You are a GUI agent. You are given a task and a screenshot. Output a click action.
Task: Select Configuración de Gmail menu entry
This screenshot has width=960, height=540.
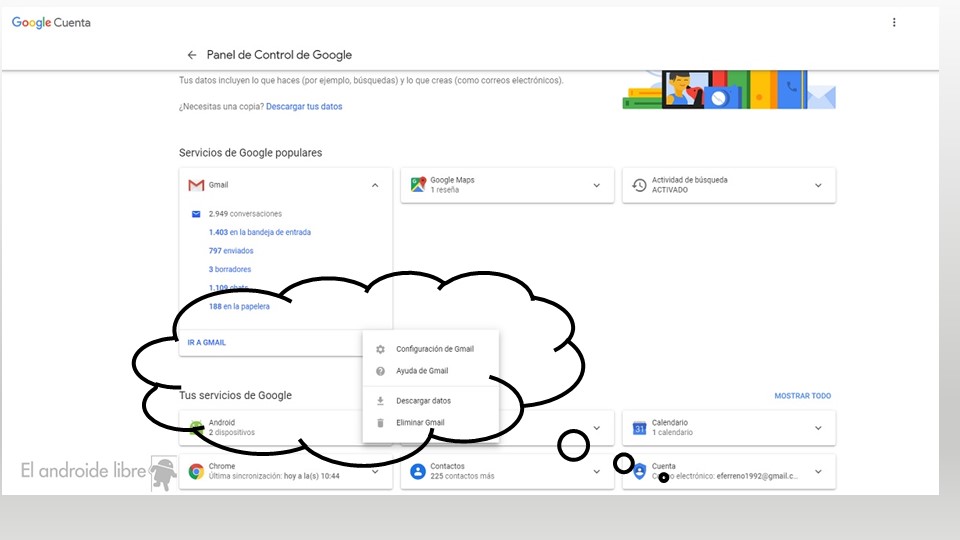(431, 349)
